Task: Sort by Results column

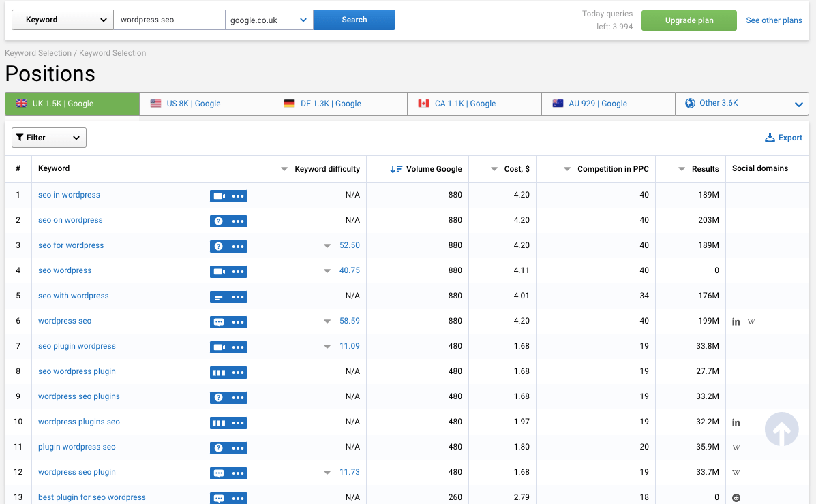Action: point(699,168)
